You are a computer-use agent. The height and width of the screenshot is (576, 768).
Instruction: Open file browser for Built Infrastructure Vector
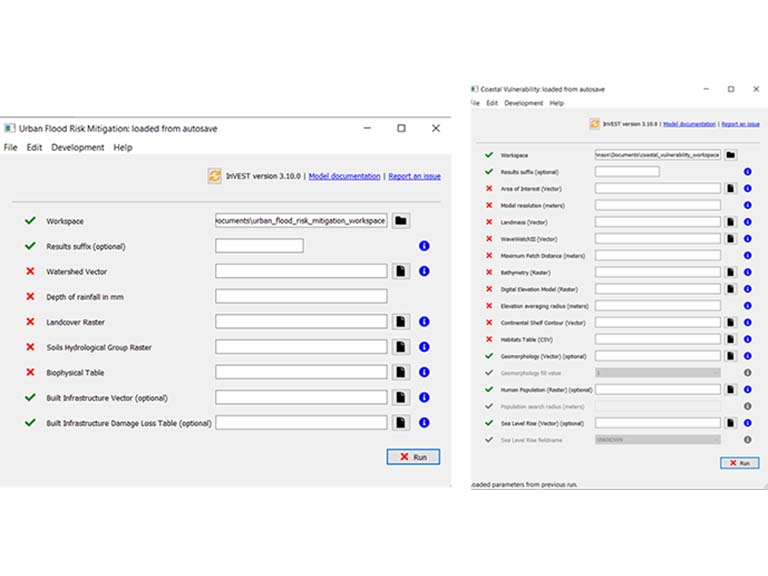click(x=401, y=397)
